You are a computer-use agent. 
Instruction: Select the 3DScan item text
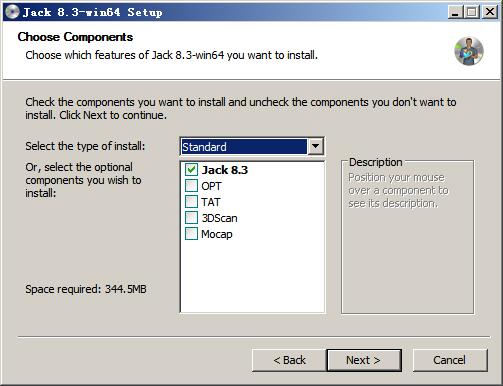(x=219, y=218)
